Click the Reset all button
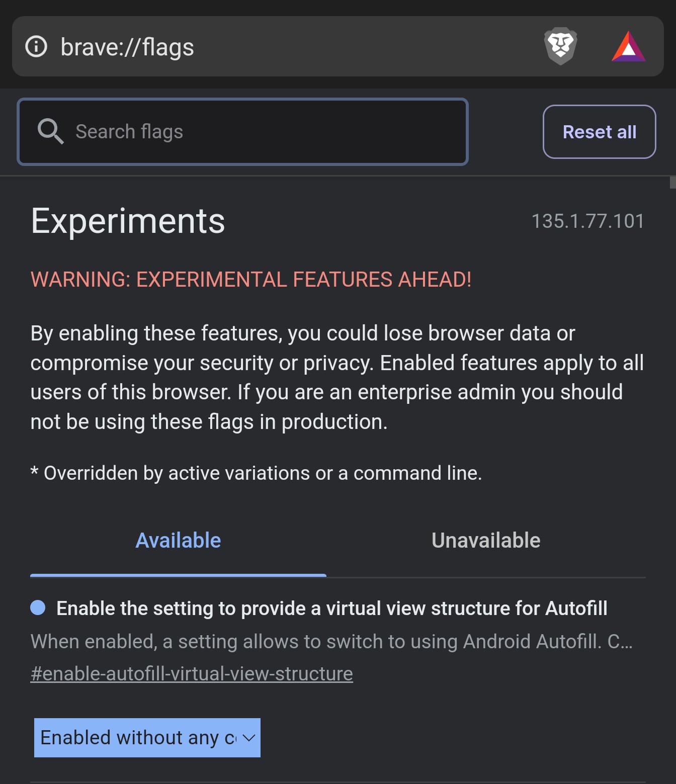 [x=600, y=132]
